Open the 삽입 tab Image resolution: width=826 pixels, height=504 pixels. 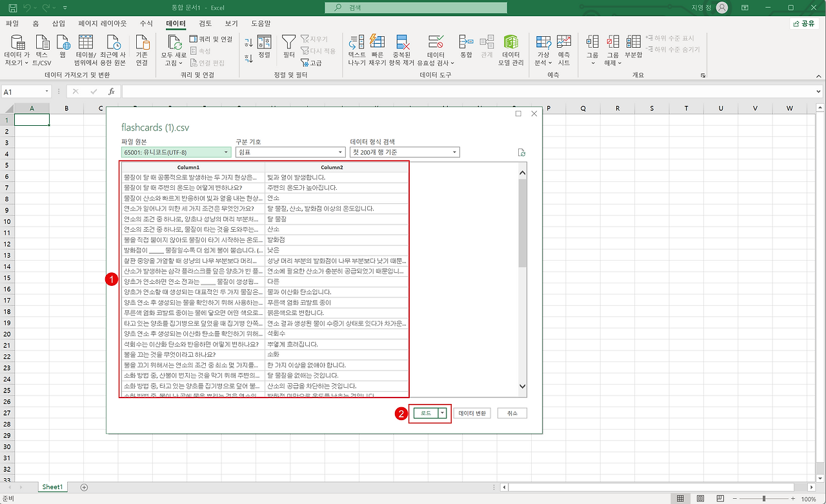point(59,23)
